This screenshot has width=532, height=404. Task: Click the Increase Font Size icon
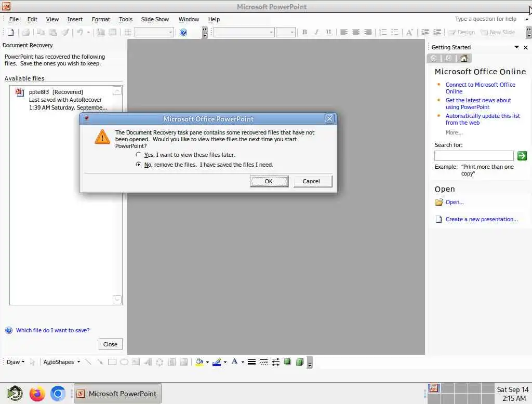coord(409,32)
